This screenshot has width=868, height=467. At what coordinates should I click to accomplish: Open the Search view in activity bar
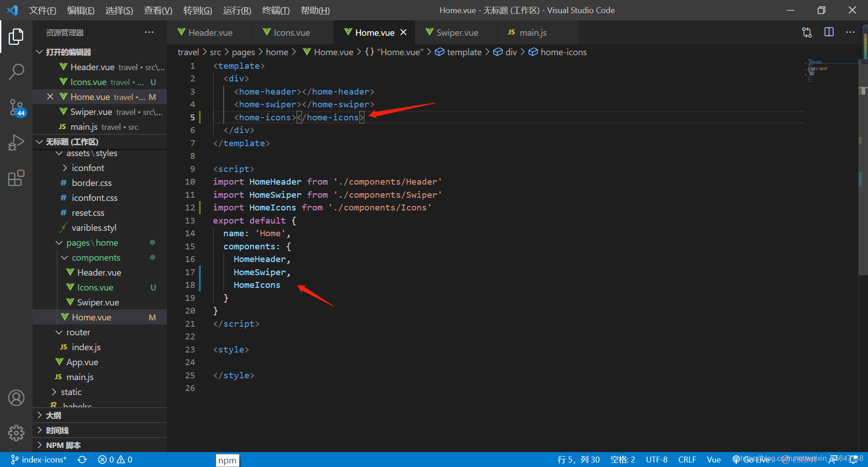[x=16, y=71]
